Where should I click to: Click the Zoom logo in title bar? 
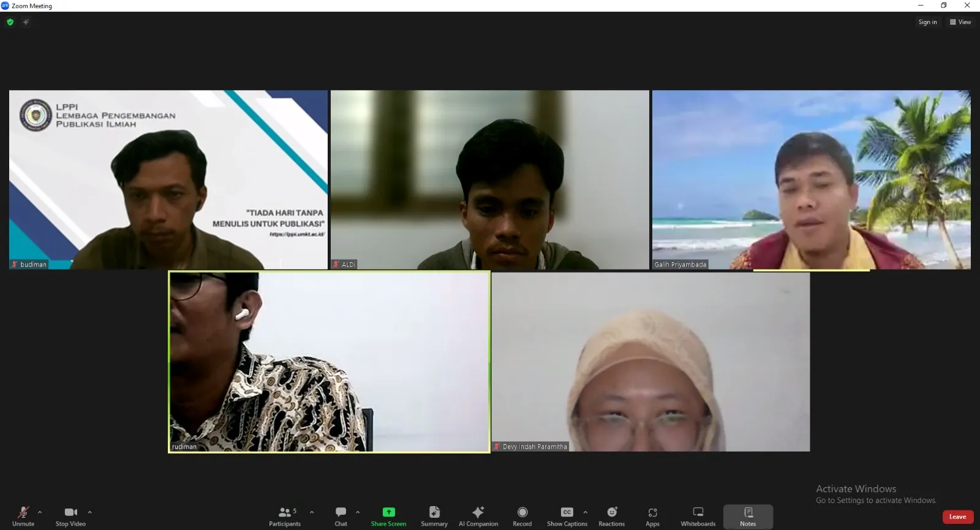(6, 6)
